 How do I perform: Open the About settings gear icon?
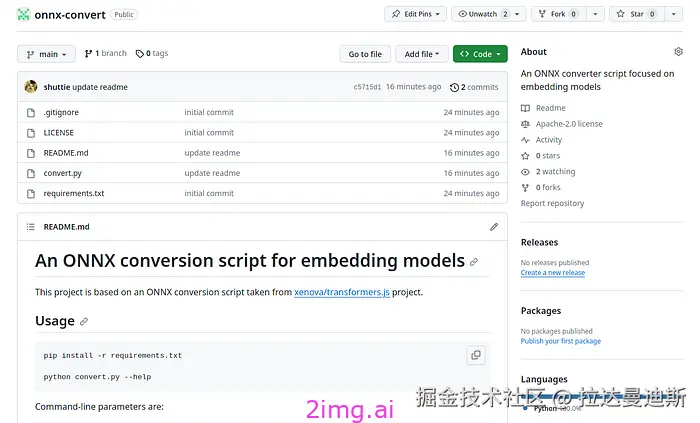tap(679, 52)
